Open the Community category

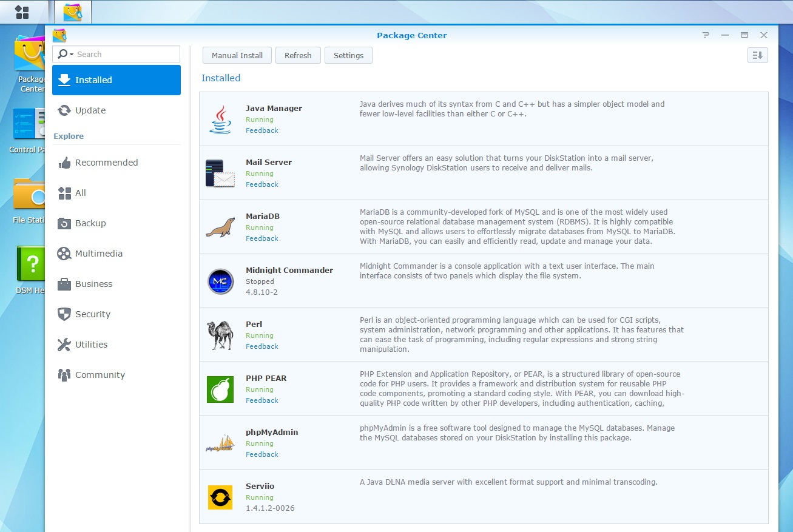coord(116,375)
